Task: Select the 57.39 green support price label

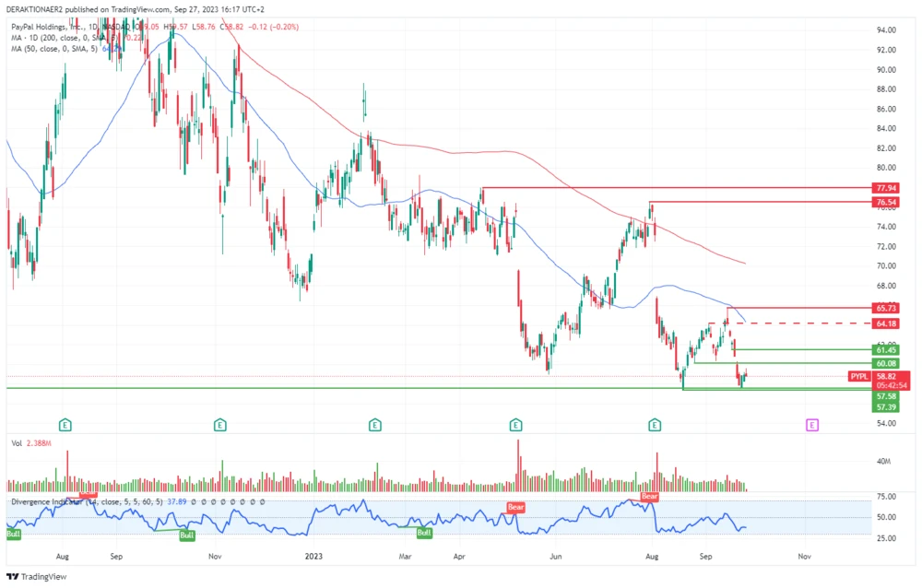Action: [887, 406]
